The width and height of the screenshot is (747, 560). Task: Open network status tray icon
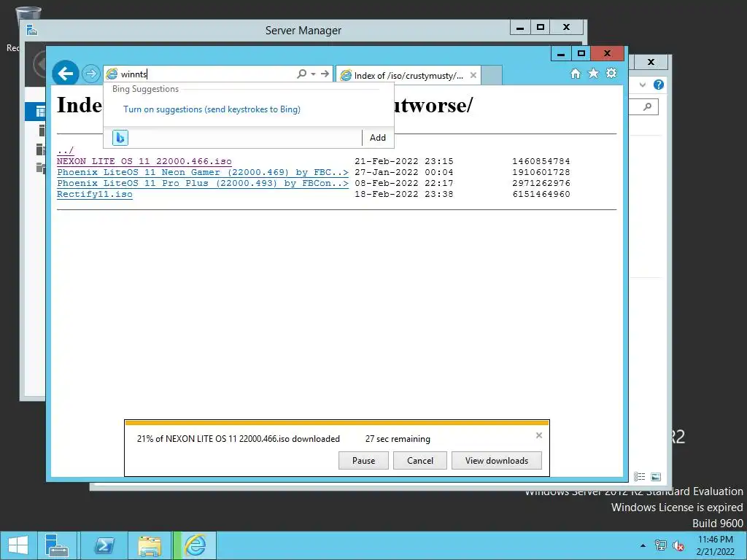click(661, 545)
